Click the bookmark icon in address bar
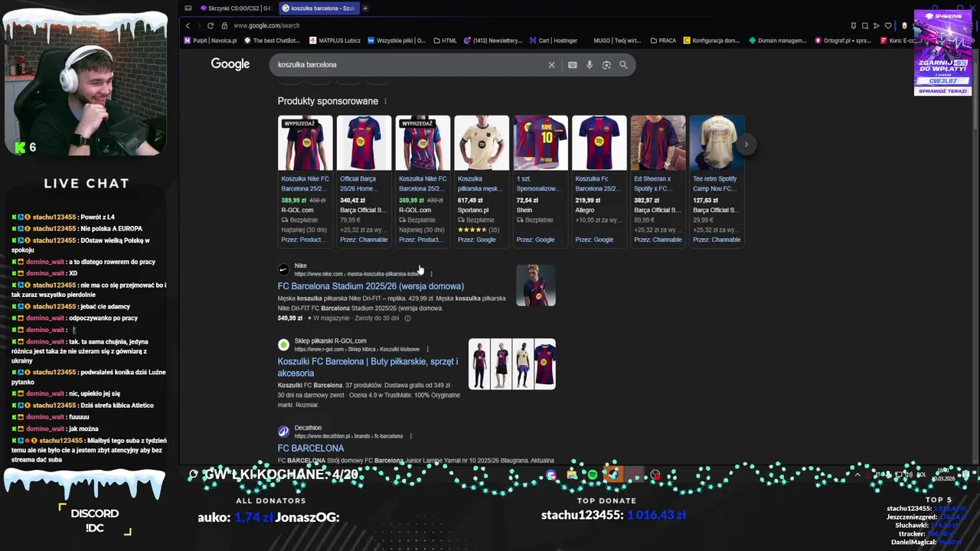980x551 pixels. tap(854, 25)
